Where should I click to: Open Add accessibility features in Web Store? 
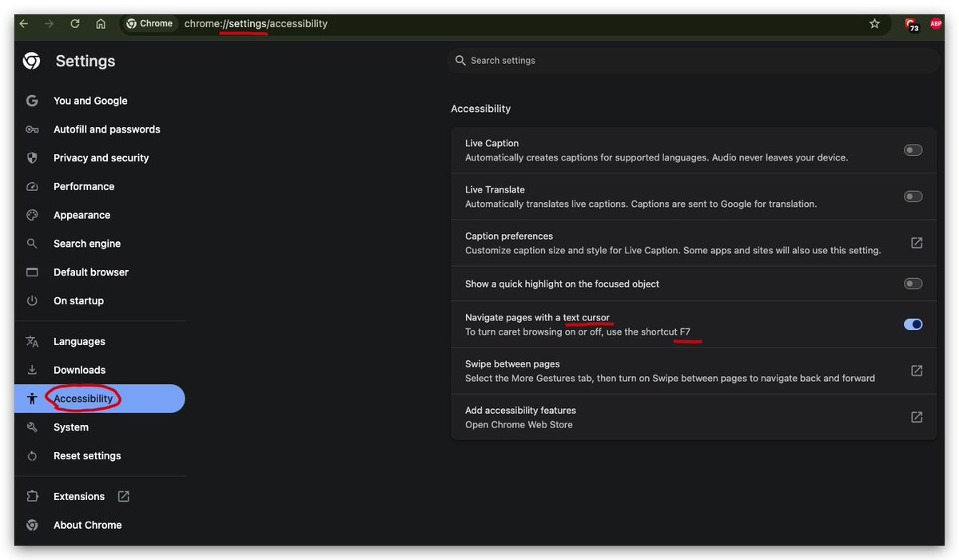(916, 416)
